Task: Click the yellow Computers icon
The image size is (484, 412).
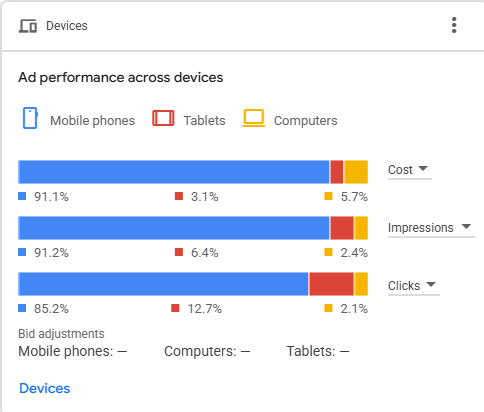Action: (x=254, y=118)
